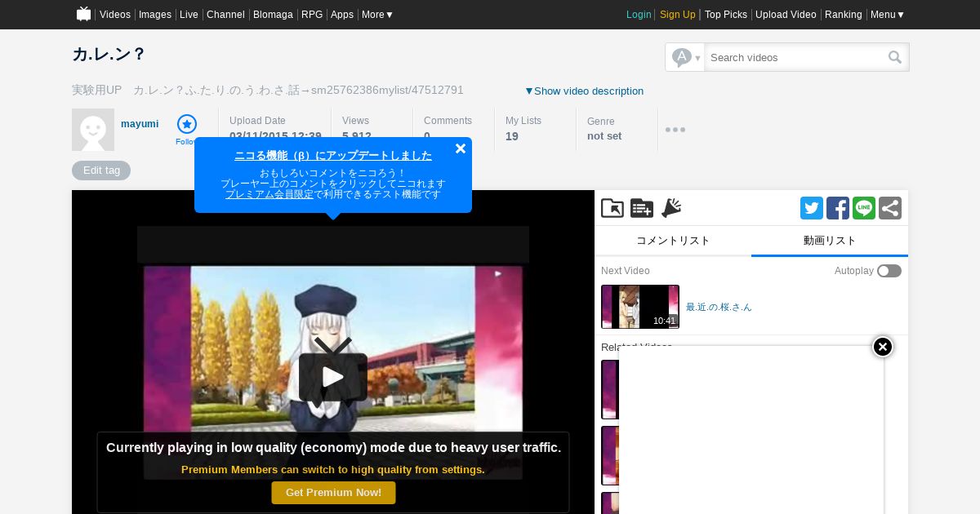The image size is (980, 514).
Task: Play the video with center play button
Action: coord(333,376)
